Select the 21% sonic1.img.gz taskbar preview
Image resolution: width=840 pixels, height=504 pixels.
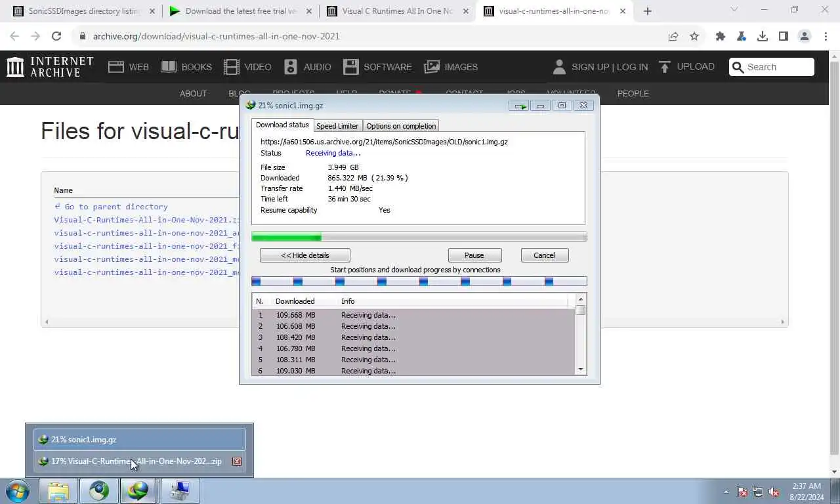[x=140, y=440]
